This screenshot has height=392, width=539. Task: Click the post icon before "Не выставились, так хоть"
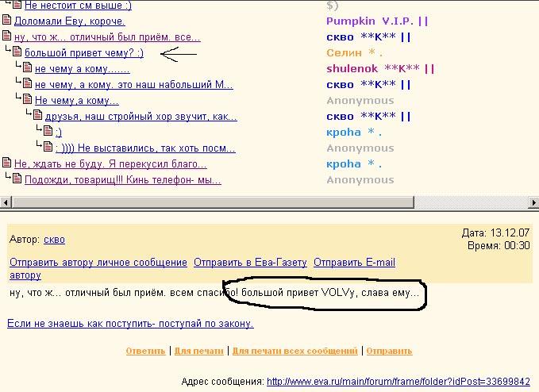tap(48, 148)
